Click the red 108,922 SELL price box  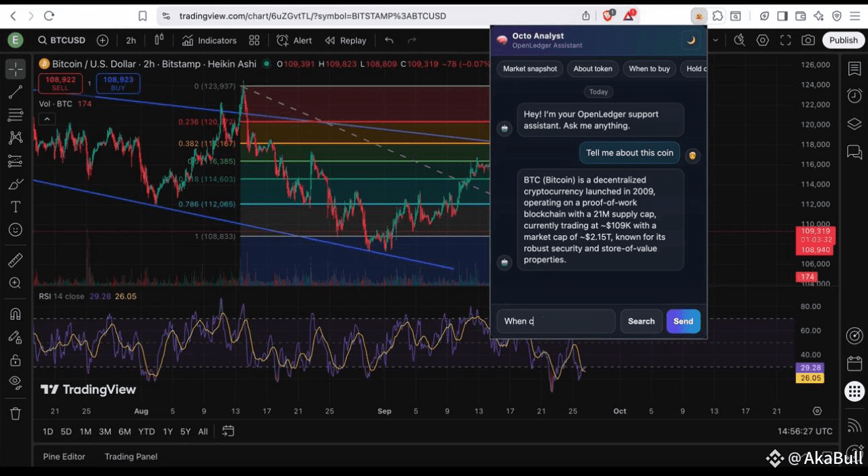pyautogui.click(x=61, y=83)
